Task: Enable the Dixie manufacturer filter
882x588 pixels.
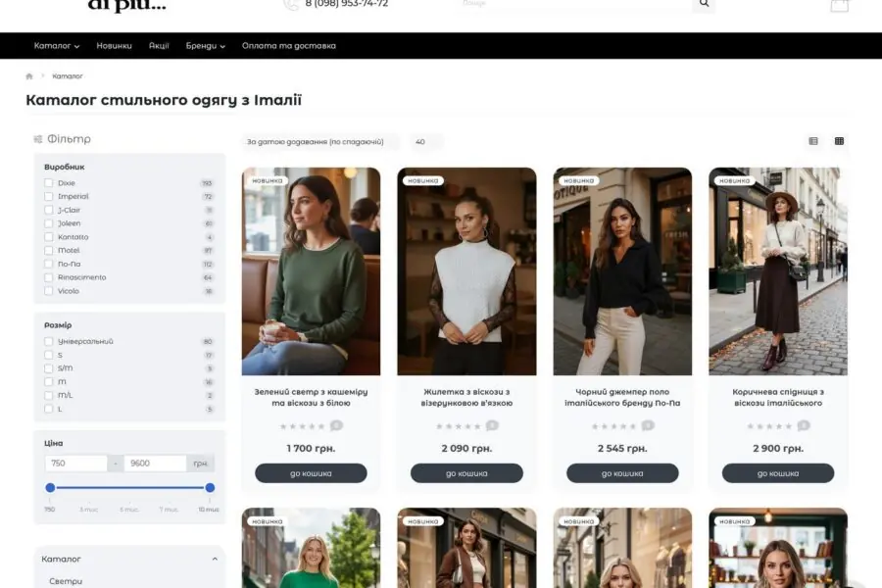Action: [x=49, y=183]
